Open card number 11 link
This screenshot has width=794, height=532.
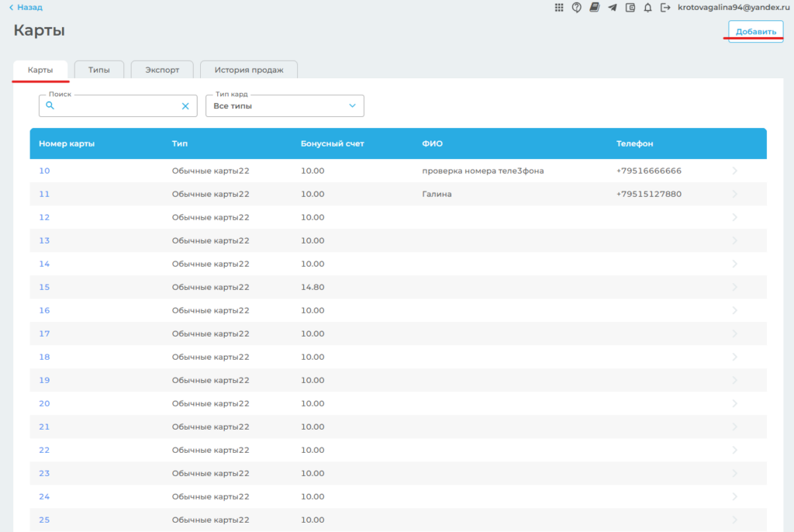[44, 194]
